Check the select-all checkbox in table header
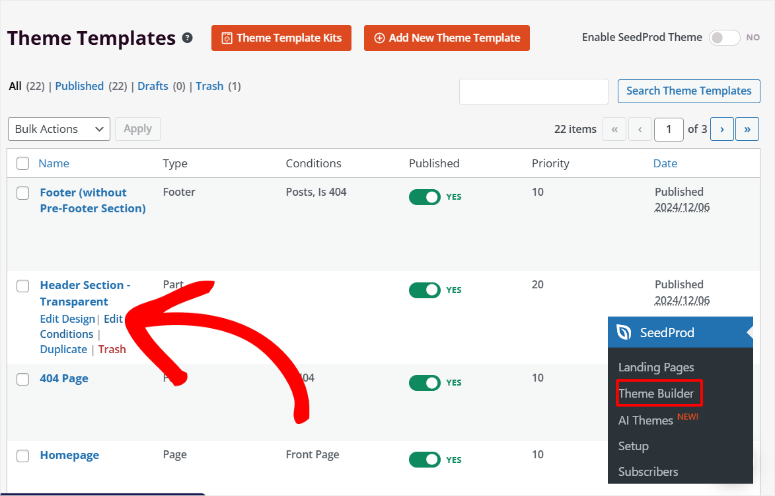775x496 pixels. tap(23, 164)
